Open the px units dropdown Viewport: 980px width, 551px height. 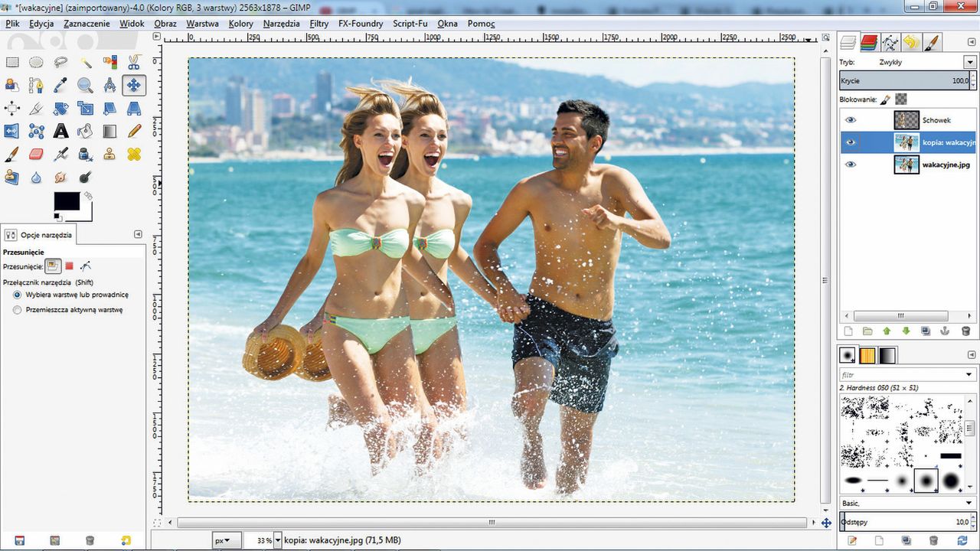coord(227,540)
